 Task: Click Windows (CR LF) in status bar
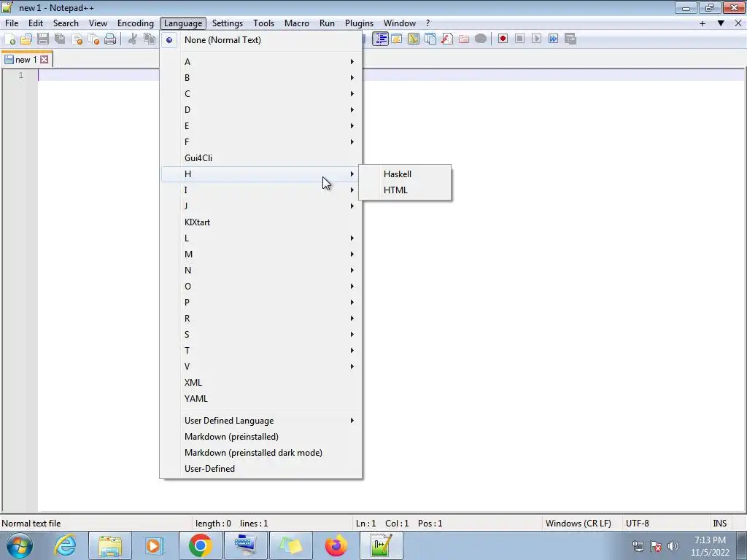pyautogui.click(x=578, y=524)
